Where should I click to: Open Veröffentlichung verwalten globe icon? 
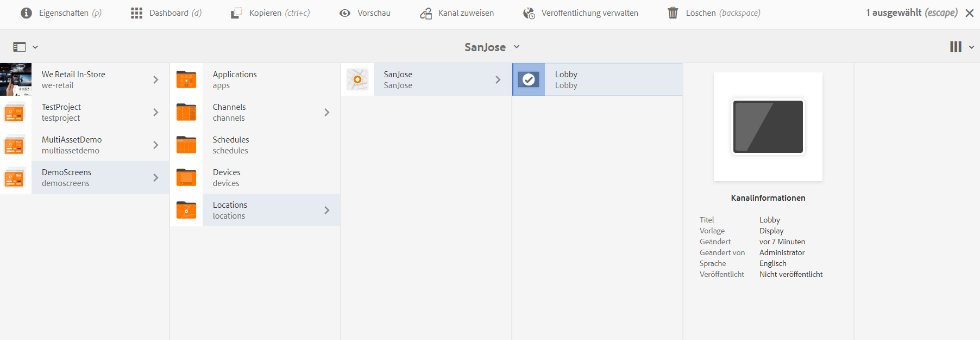529,13
